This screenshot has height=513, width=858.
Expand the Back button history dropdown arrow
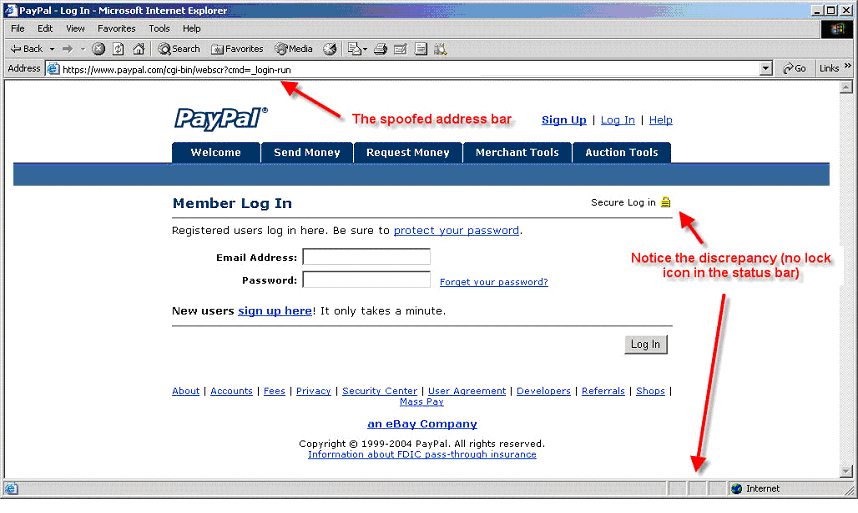51,48
